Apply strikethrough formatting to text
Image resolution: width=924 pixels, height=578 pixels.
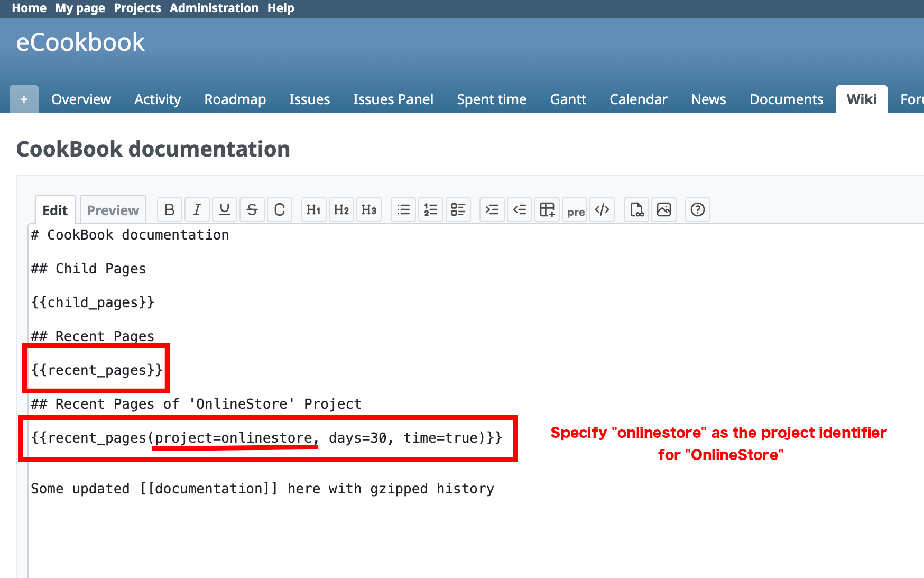point(252,210)
